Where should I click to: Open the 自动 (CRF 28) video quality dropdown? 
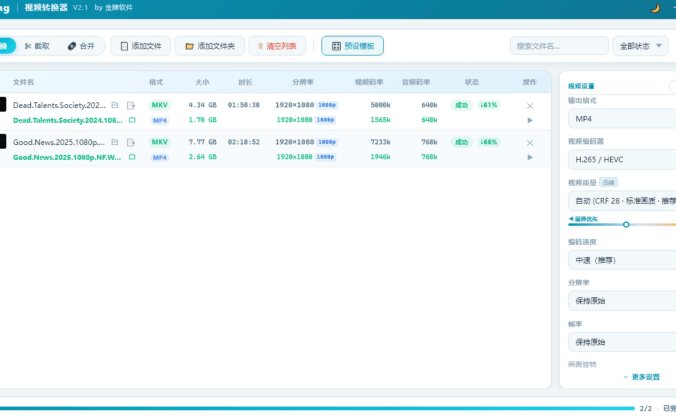622,201
